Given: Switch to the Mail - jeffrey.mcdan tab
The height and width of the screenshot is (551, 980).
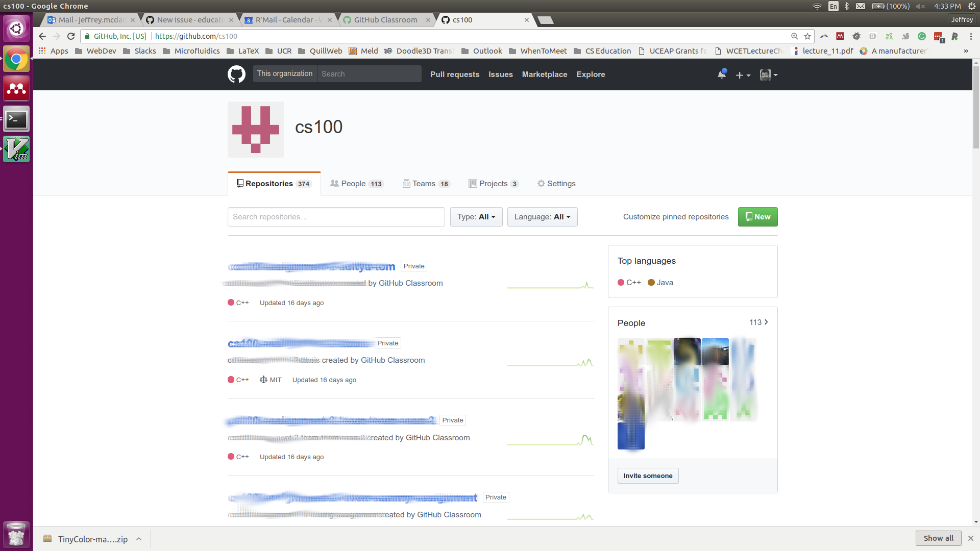Looking at the screenshot, I should (x=91, y=20).
